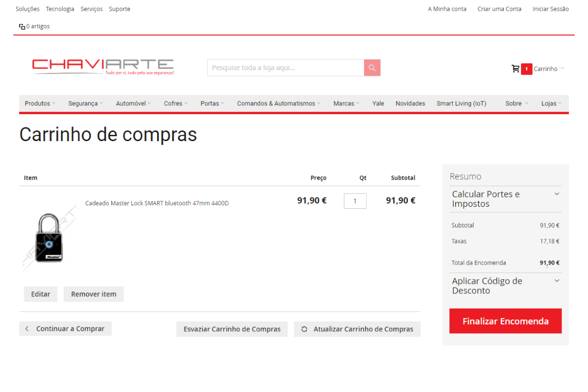Open the Novidades menu item

click(x=411, y=103)
